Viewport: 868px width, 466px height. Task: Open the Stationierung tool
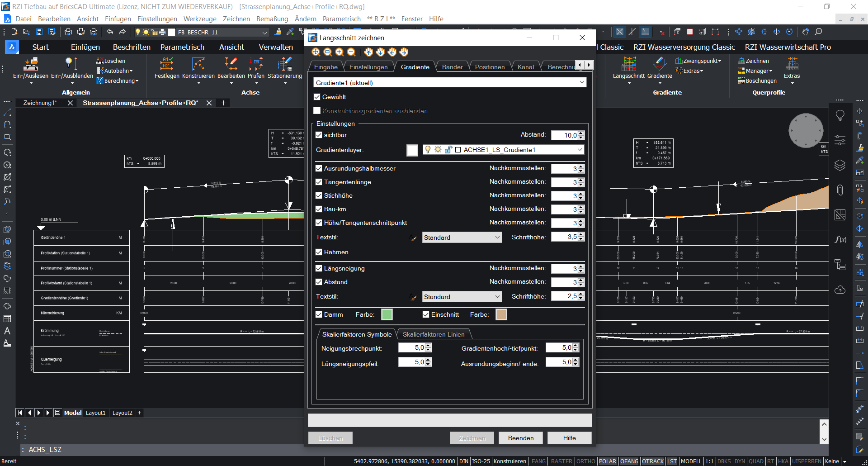click(285, 64)
